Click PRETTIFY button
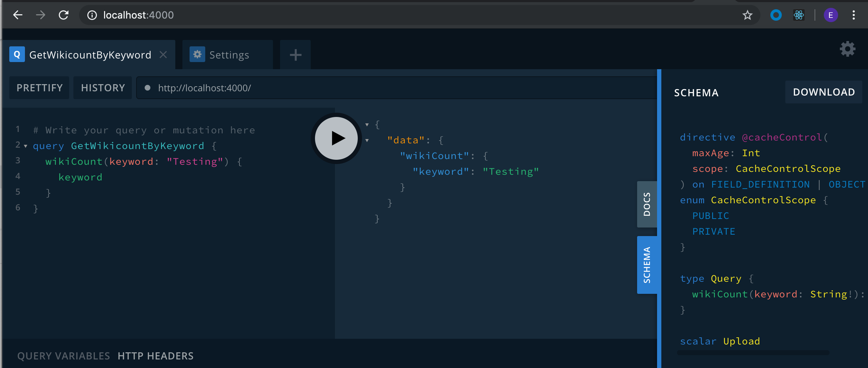 [x=39, y=88]
